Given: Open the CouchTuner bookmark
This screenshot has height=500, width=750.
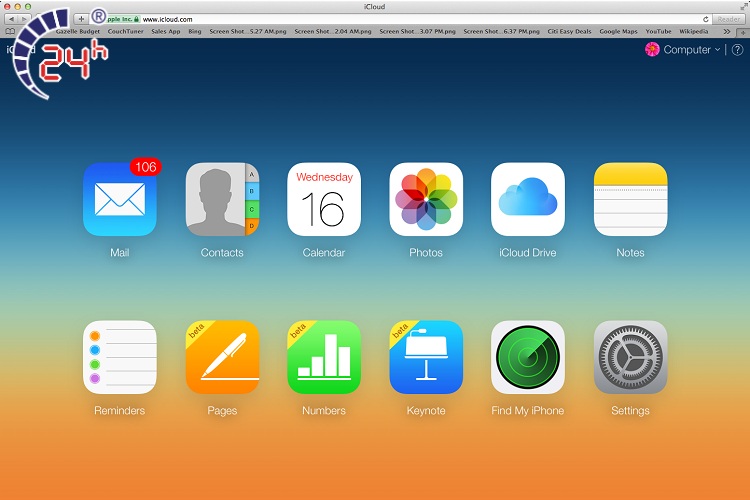Looking at the screenshot, I should tap(125, 32).
